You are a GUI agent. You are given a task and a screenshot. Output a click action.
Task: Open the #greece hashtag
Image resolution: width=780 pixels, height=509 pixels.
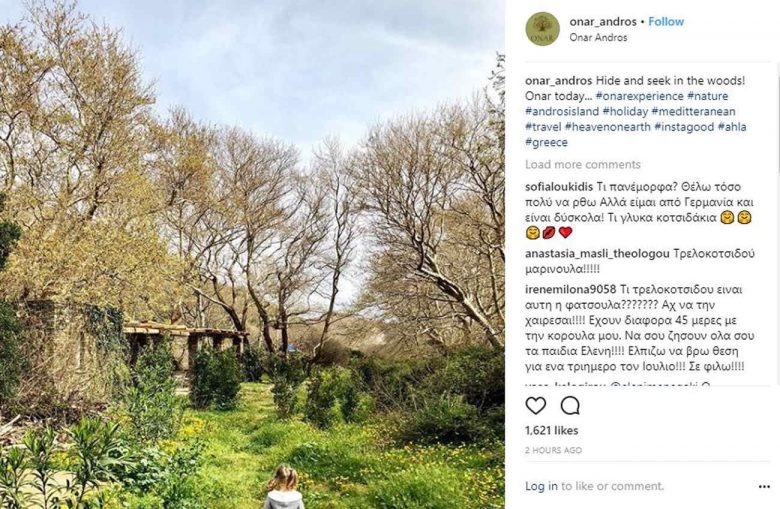546,142
